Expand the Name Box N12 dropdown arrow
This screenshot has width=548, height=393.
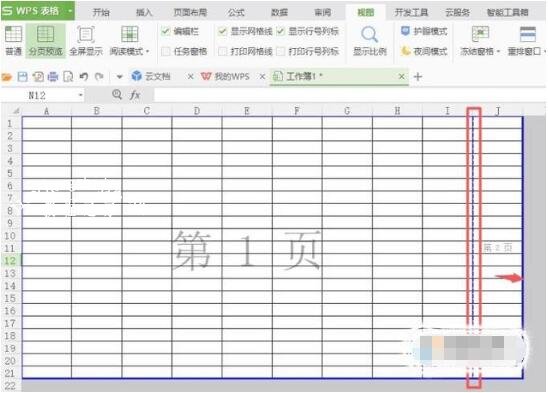pos(80,95)
